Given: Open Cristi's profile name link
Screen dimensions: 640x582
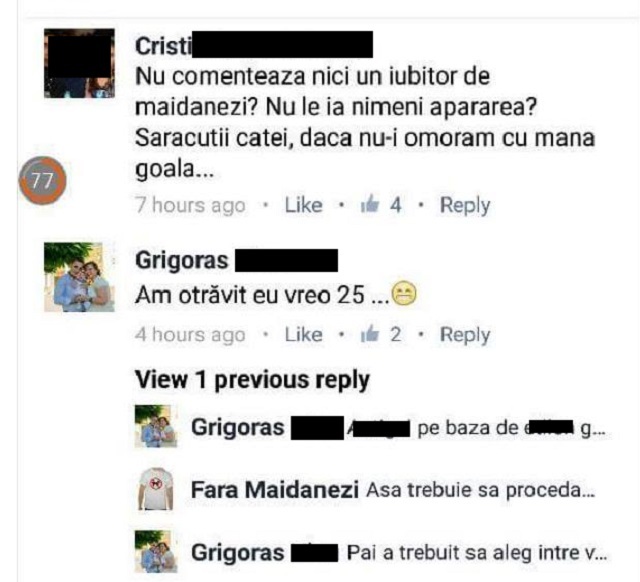Looking at the screenshot, I should [163, 46].
